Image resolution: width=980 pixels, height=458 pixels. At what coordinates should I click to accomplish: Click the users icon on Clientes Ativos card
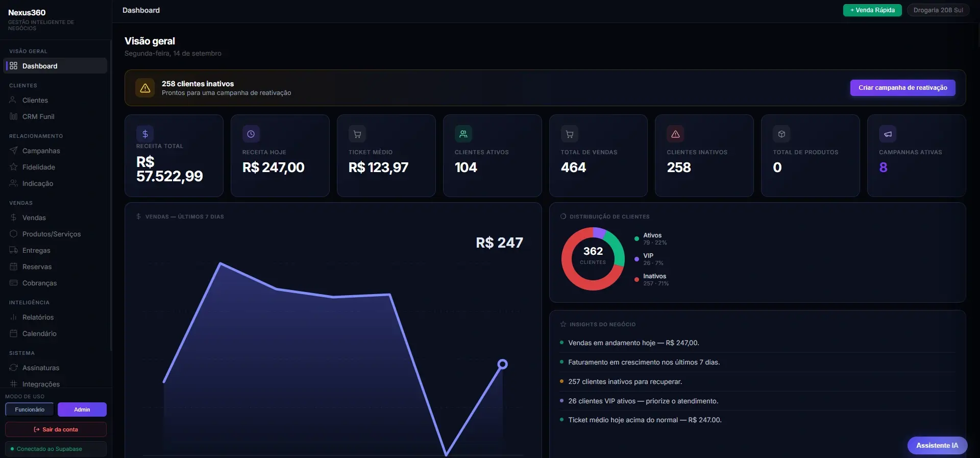[x=463, y=134]
